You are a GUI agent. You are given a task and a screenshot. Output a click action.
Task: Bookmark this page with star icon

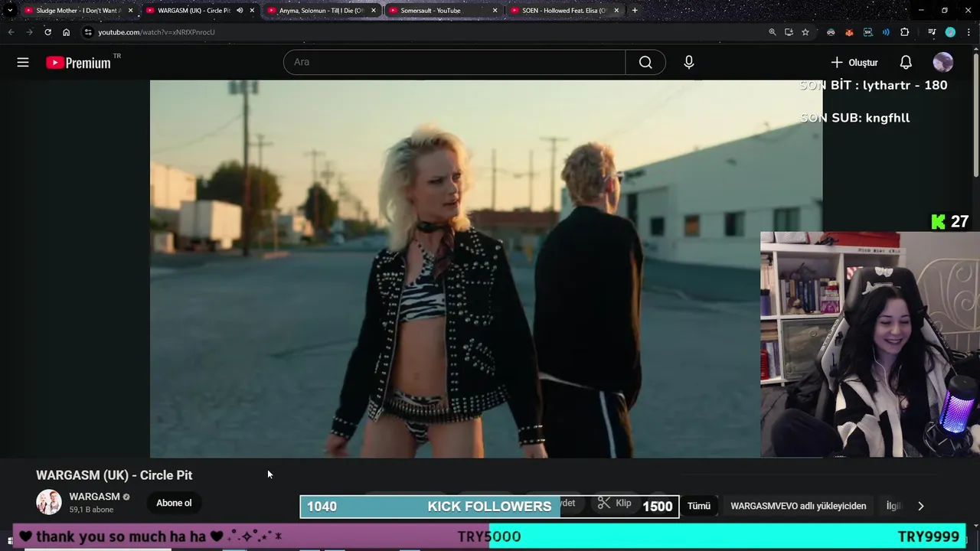[x=805, y=32]
